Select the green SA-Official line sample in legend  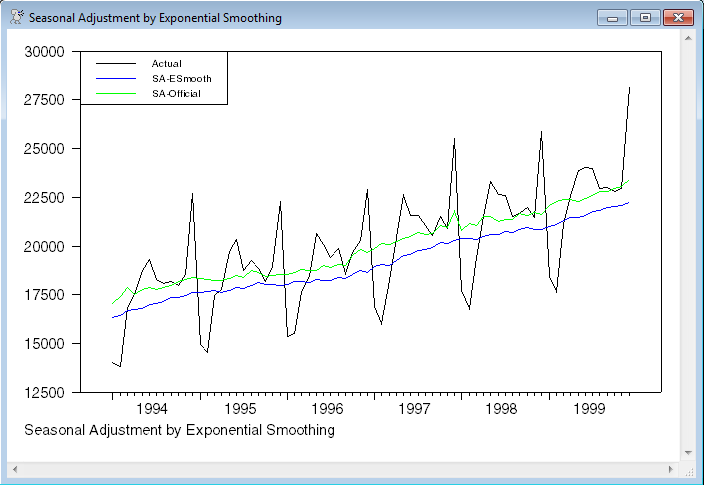click(114, 94)
